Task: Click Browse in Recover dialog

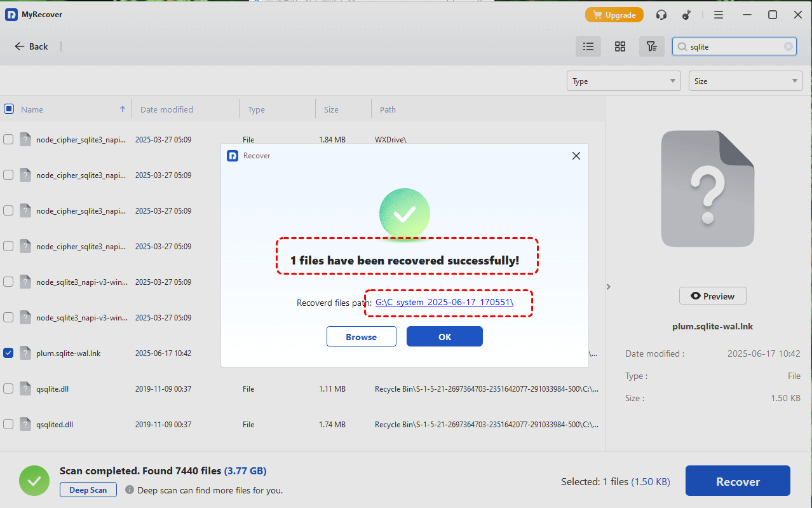Action: coord(362,337)
